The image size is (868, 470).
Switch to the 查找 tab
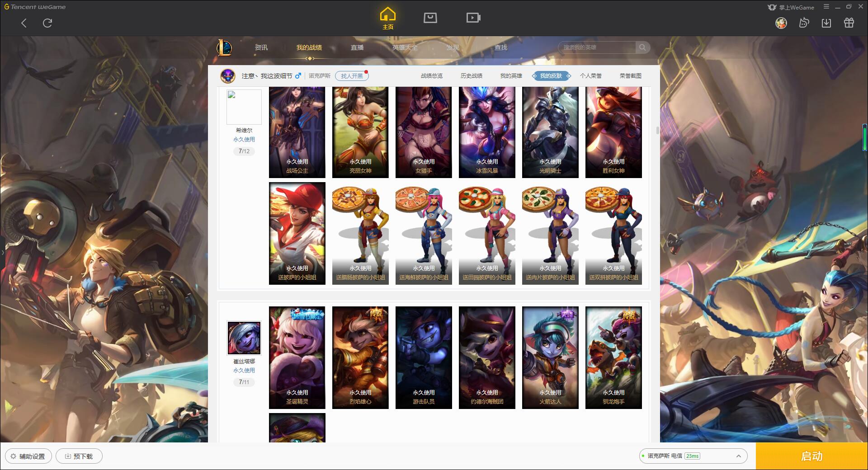click(x=500, y=47)
